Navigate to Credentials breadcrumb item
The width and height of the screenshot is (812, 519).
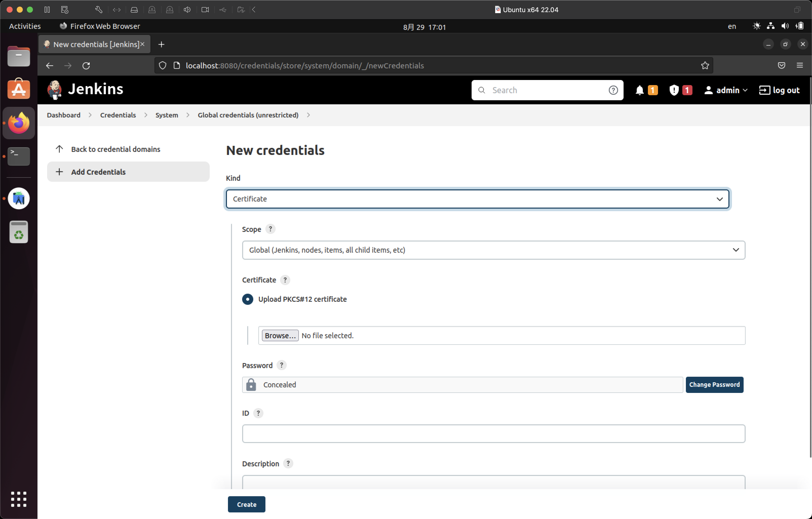tap(117, 115)
